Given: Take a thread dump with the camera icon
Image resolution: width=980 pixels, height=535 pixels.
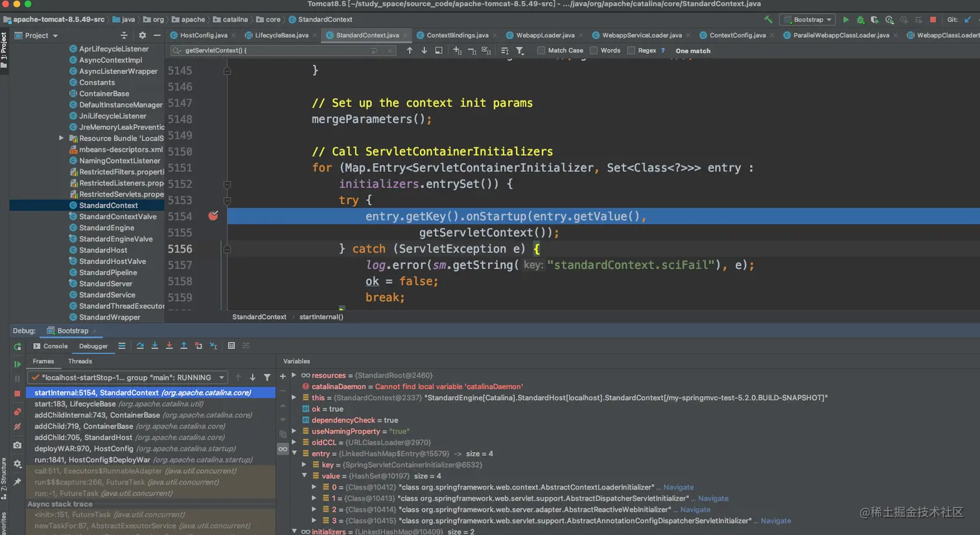Looking at the screenshot, I should tap(17, 446).
